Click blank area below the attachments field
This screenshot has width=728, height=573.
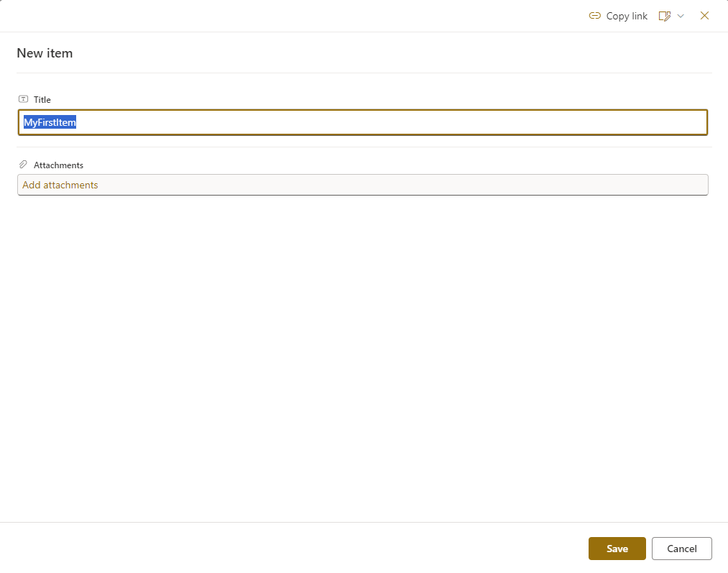coord(359,345)
